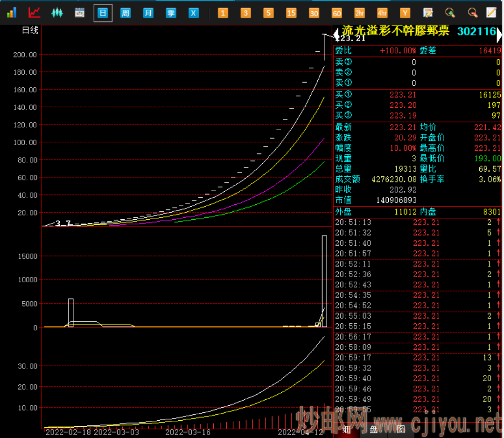
Task: Select the 2hr interval button
Action: 359,13
